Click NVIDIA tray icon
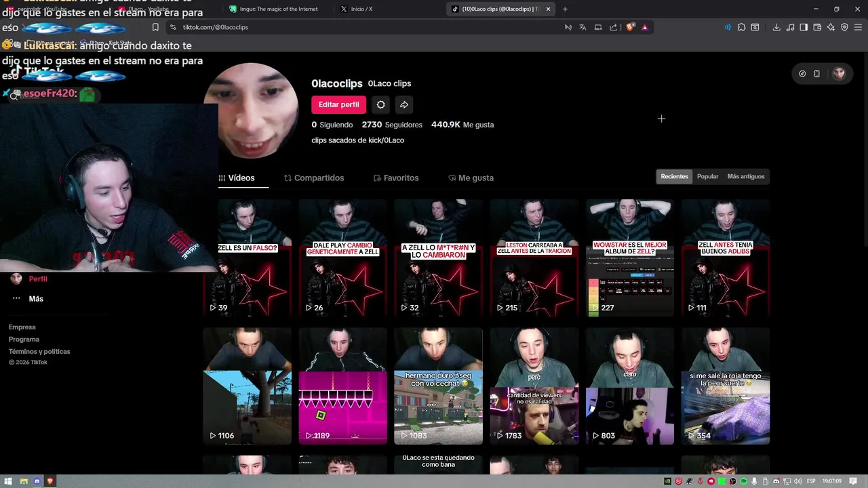Screen dimensions: 868x488 [x=668, y=481]
